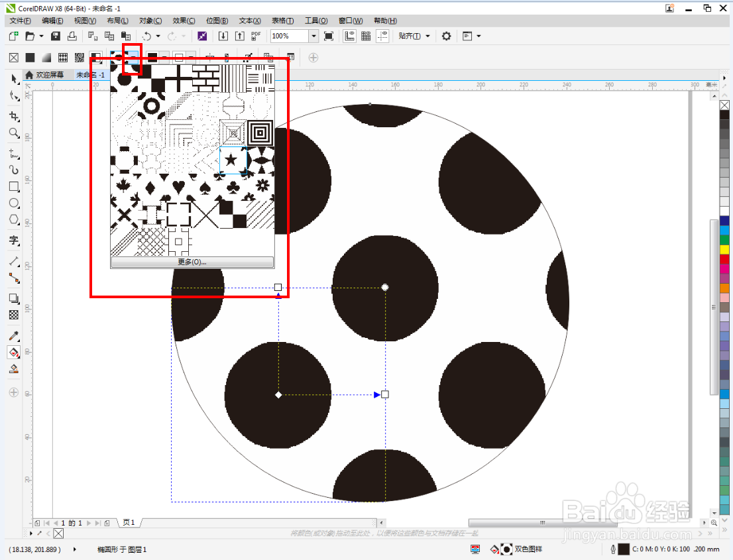The height and width of the screenshot is (560, 733).
Task: Open the 工具(O) menu
Action: pos(316,21)
